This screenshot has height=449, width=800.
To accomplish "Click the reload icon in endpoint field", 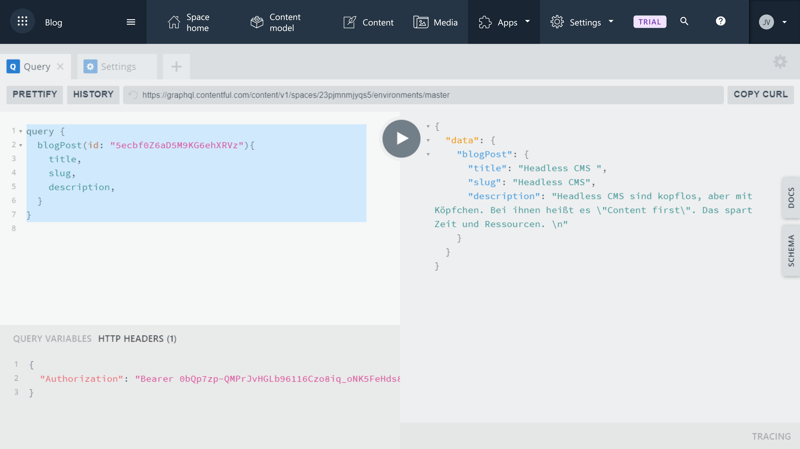I will [133, 95].
